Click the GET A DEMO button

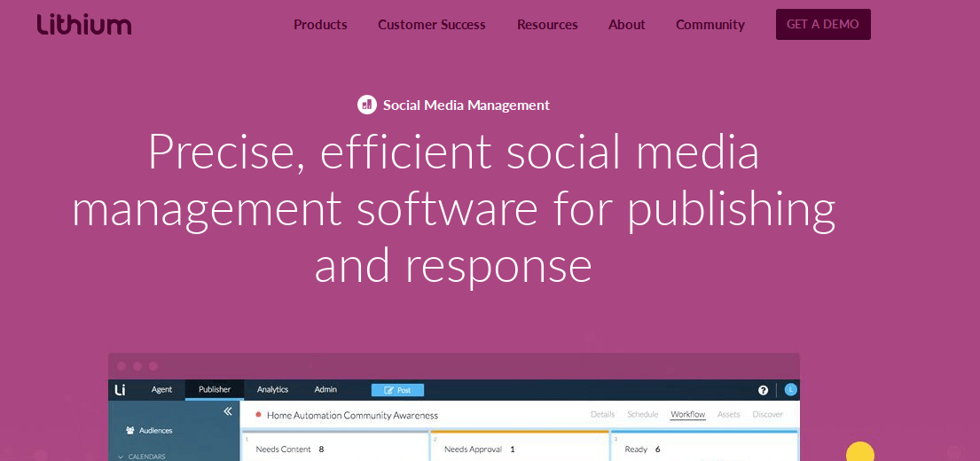coord(823,24)
